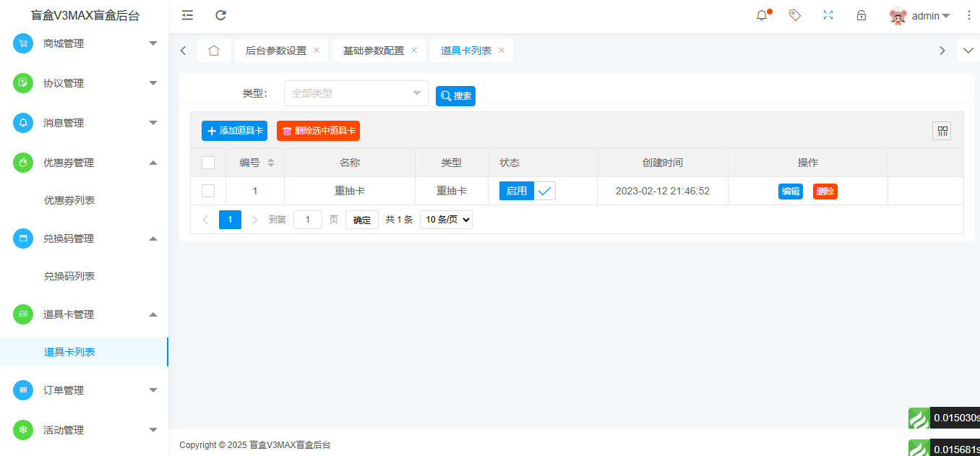The width and height of the screenshot is (980, 456).
Task: Click the 活动管理 snowflake icon
Action: click(x=23, y=430)
